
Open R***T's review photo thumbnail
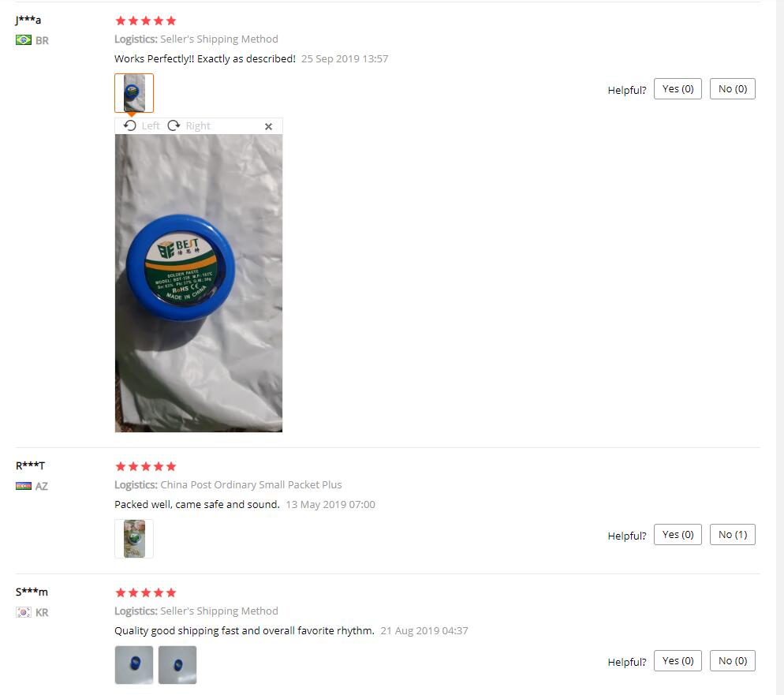(134, 539)
